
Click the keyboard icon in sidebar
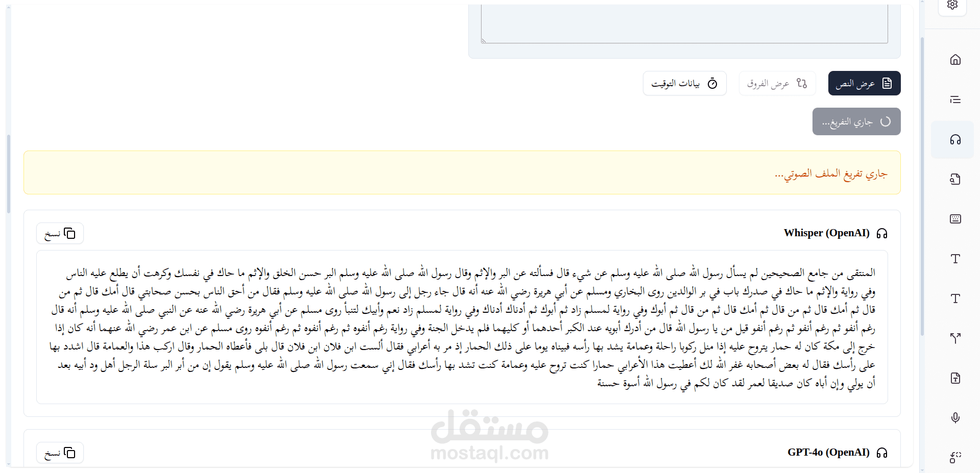(955, 219)
